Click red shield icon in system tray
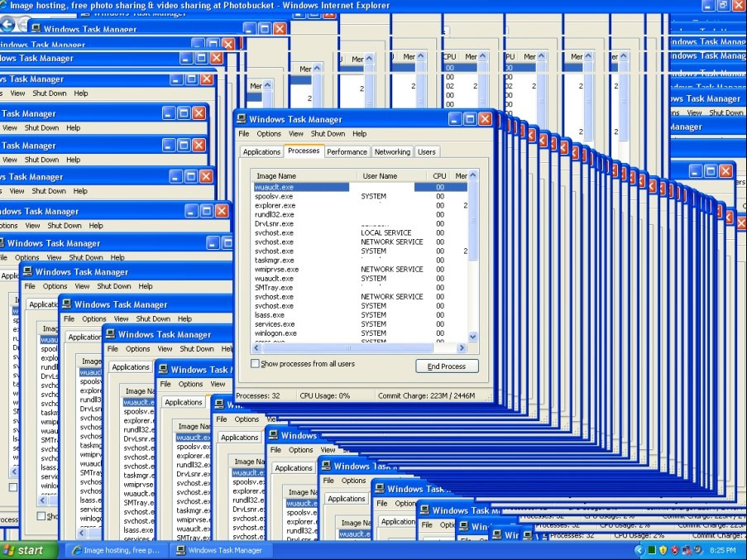 [675, 550]
